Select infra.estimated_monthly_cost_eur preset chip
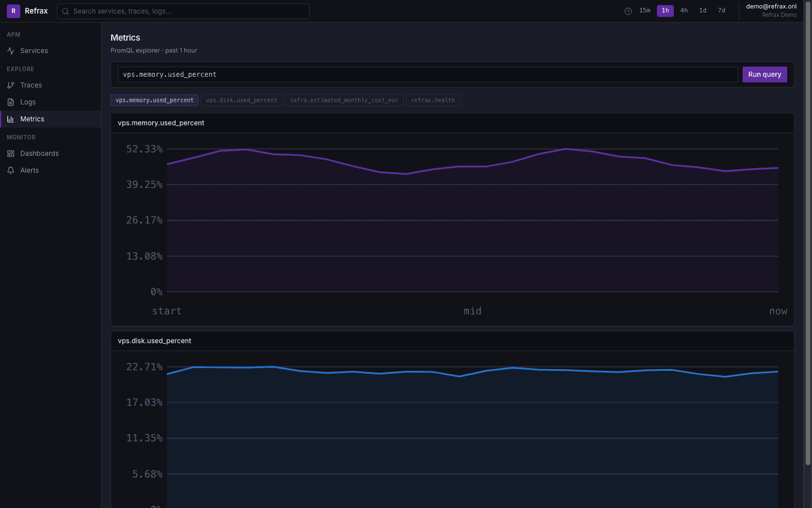Image resolution: width=812 pixels, height=508 pixels. click(x=344, y=100)
